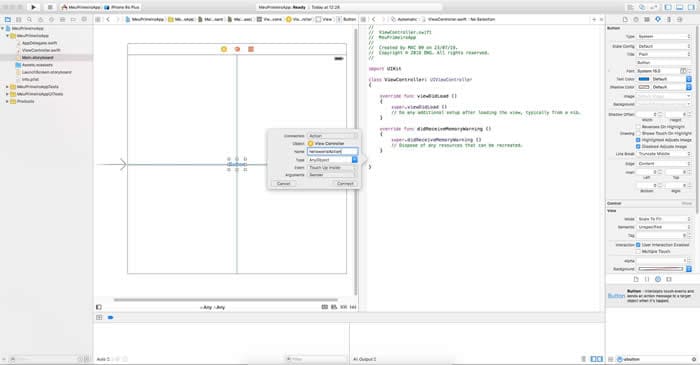Image resolution: width=700 pixels, height=365 pixels.
Task: Select the Standard editor button
Action: tap(630, 7)
